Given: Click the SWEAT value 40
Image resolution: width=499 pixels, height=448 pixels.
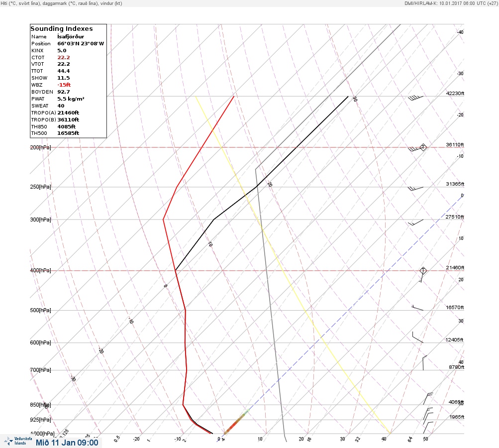Looking at the screenshot, I should click(x=61, y=106).
